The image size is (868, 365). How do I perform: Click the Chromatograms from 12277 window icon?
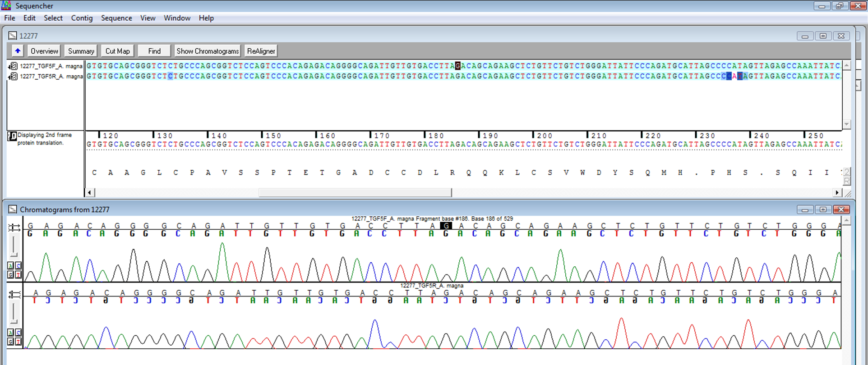[13, 210]
